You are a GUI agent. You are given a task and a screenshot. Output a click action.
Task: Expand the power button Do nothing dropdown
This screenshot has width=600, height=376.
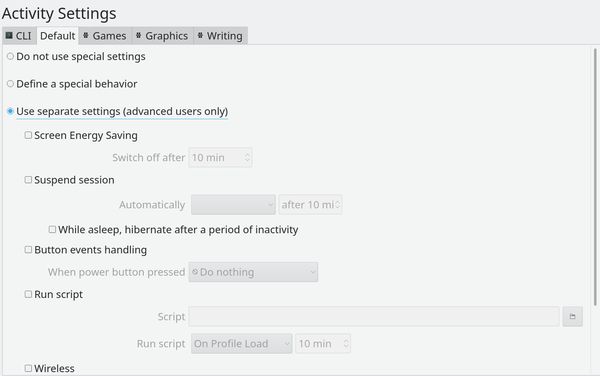pos(253,272)
